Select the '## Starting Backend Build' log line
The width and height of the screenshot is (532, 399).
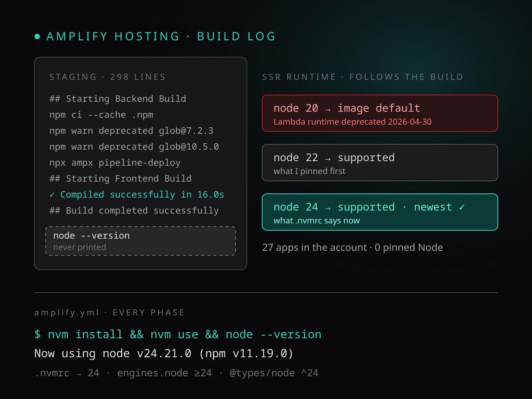click(118, 99)
